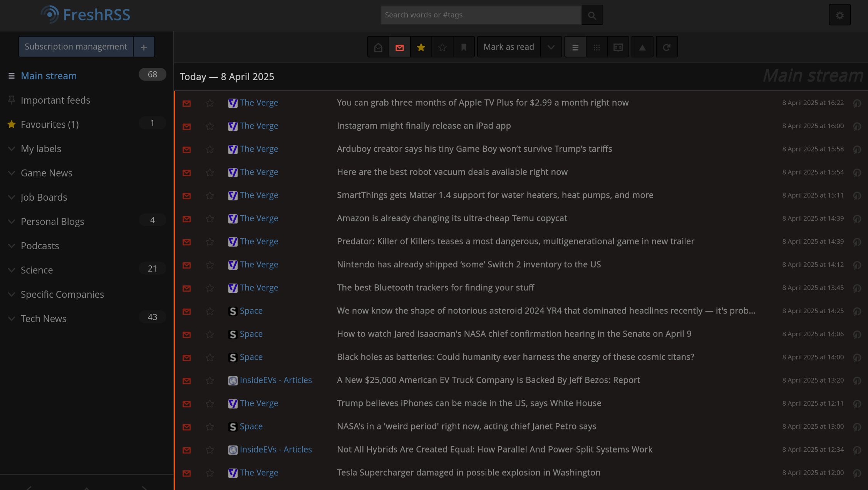
Task: Expand Personal Blogs category chevron
Action: coord(12,222)
